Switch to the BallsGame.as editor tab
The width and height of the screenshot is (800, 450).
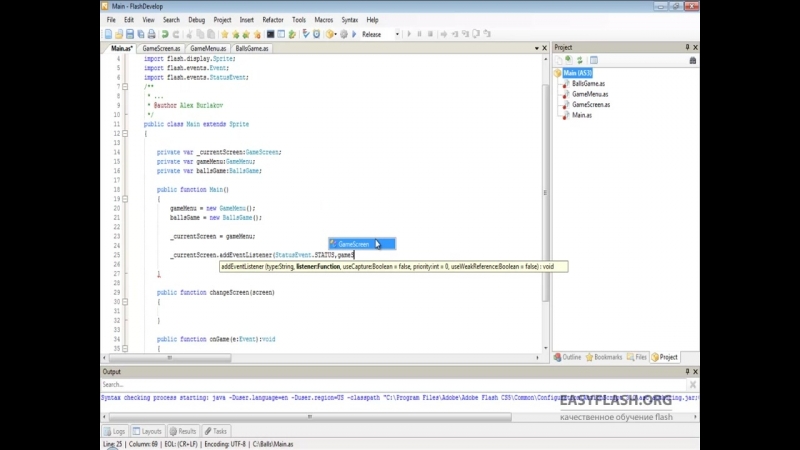pos(252,48)
